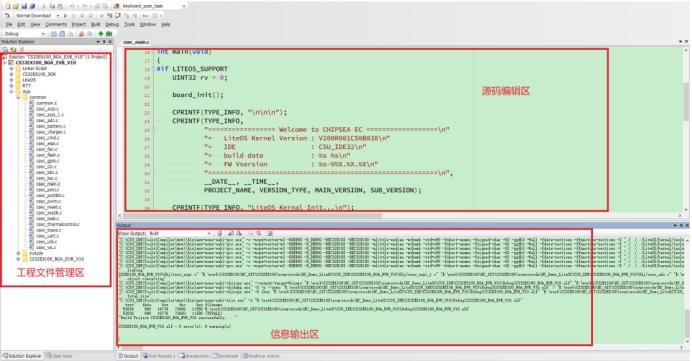Screen dimensions: 692x361
Task: Select csec_battery.c in Solution Explorer
Action: pos(50,126)
